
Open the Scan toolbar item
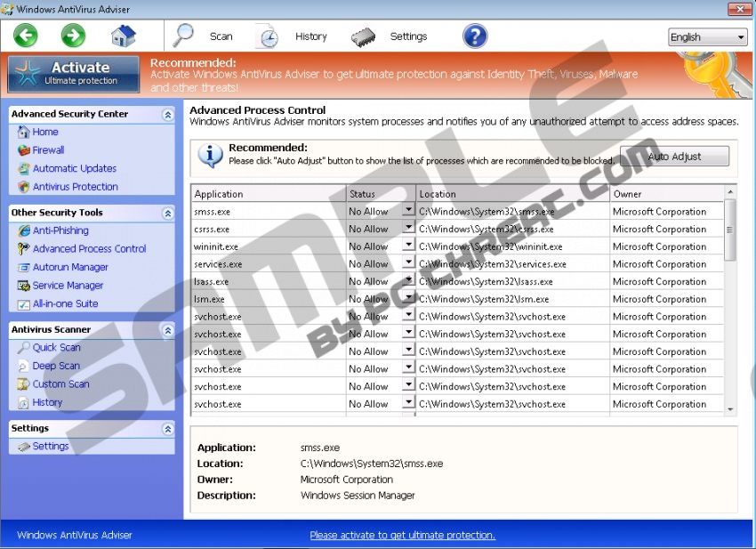click(x=221, y=36)
